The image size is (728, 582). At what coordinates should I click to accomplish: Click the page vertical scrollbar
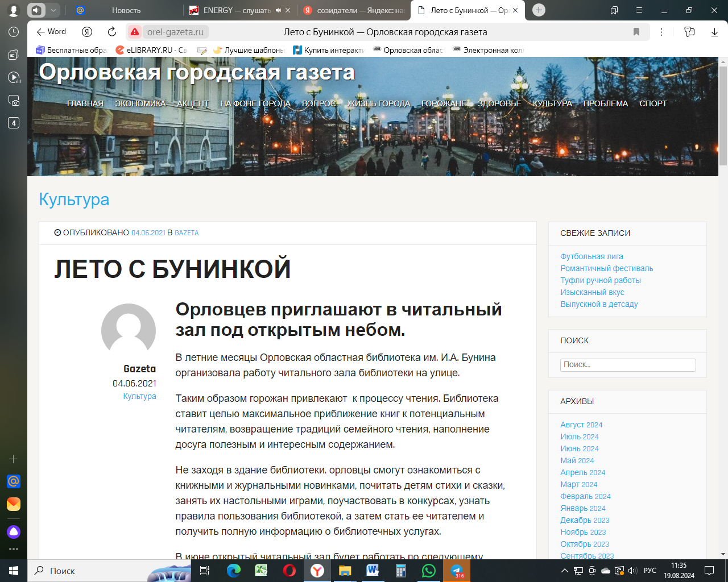click(723, 284)
